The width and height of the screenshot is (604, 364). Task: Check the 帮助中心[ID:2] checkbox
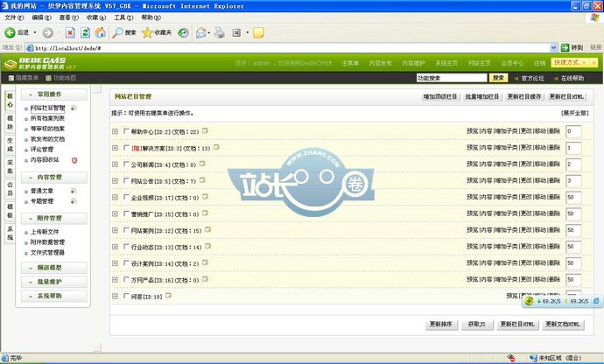pos(126,131)
